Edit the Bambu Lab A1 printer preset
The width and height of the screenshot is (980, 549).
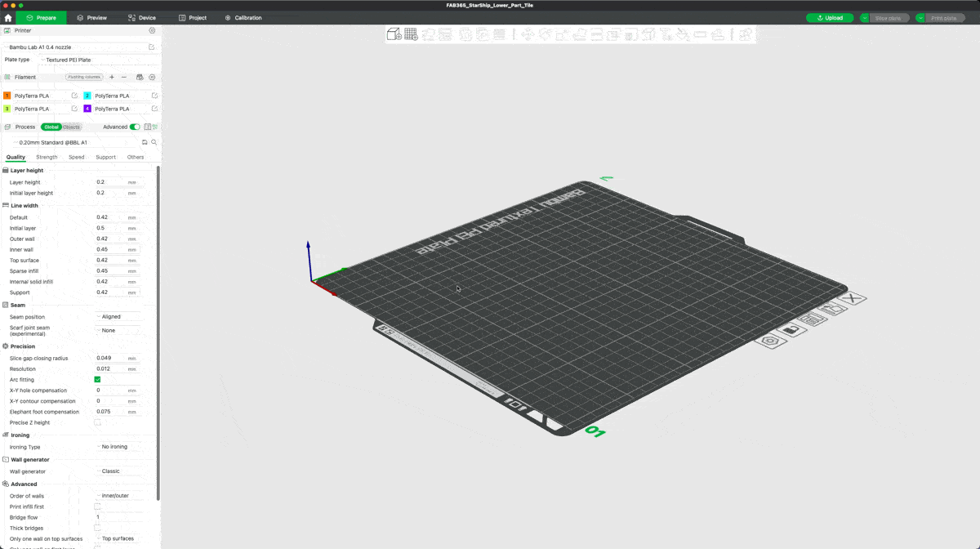(151, 47)
